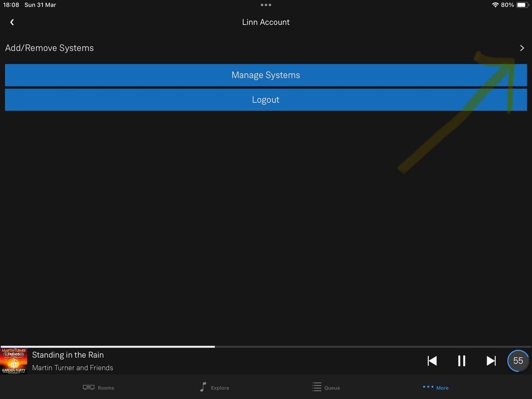The height and width of the screenshot is (399, 532).
Task: Open the Garden Party album artwork
Action: 13,361
